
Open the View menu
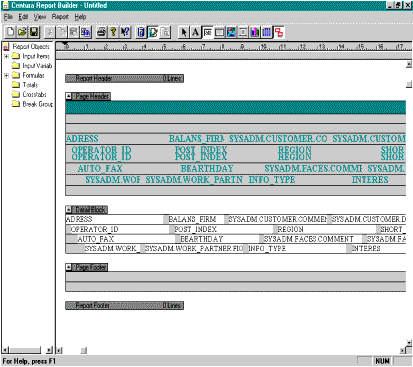pos(40,17)
